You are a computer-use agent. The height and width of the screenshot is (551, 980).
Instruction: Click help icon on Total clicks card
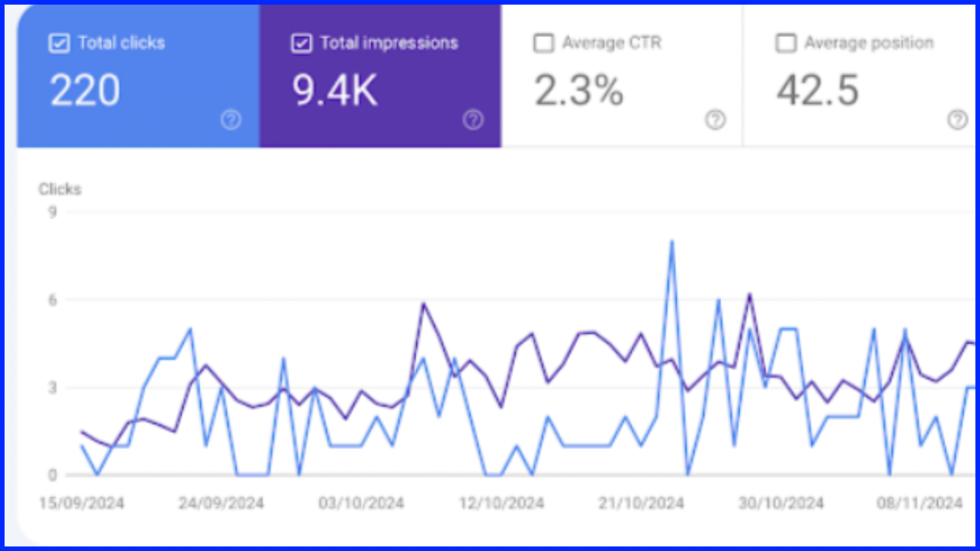pyautogui.click(x=231, y=120)
